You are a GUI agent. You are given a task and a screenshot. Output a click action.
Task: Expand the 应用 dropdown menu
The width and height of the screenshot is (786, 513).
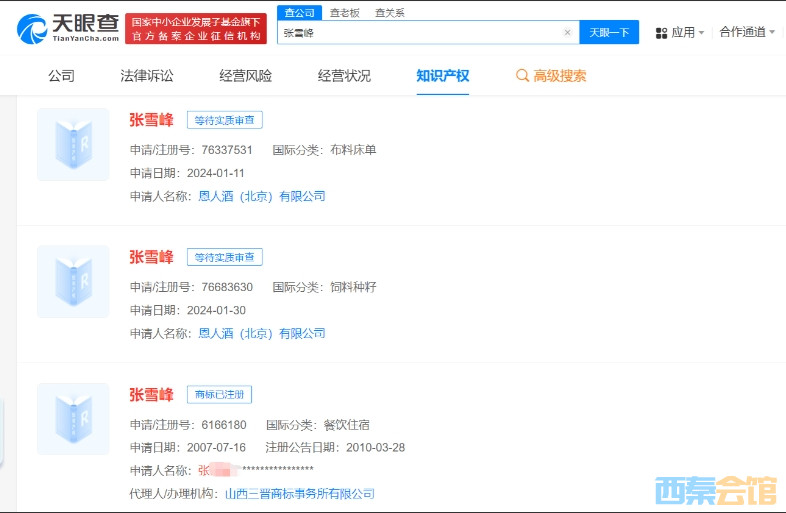(x=687, y=33)
